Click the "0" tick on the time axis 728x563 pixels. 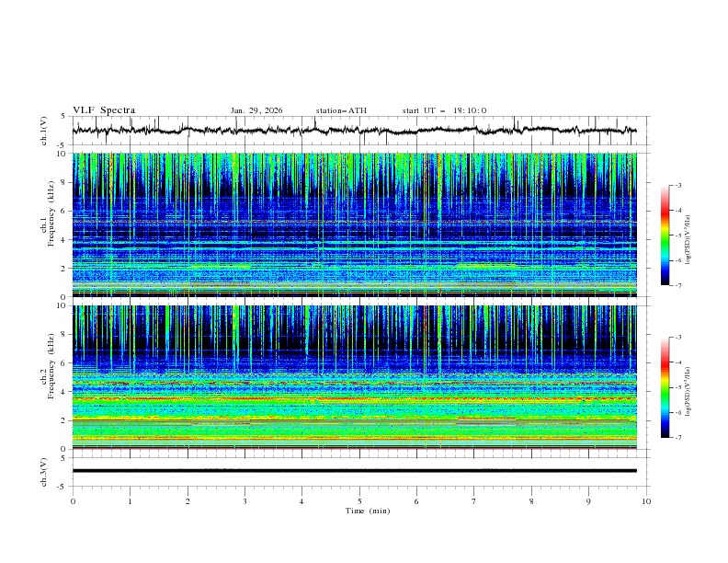[x=73, y=501]
